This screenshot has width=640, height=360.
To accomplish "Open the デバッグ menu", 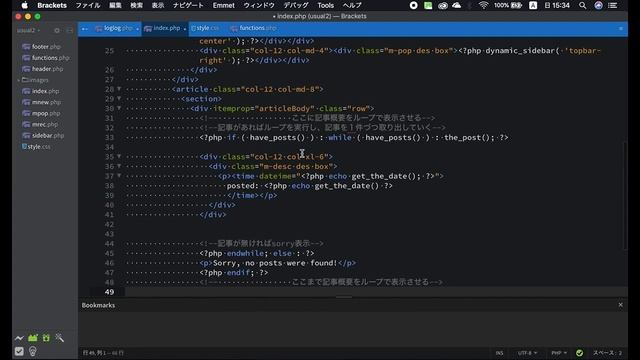I will pos(296,5).
